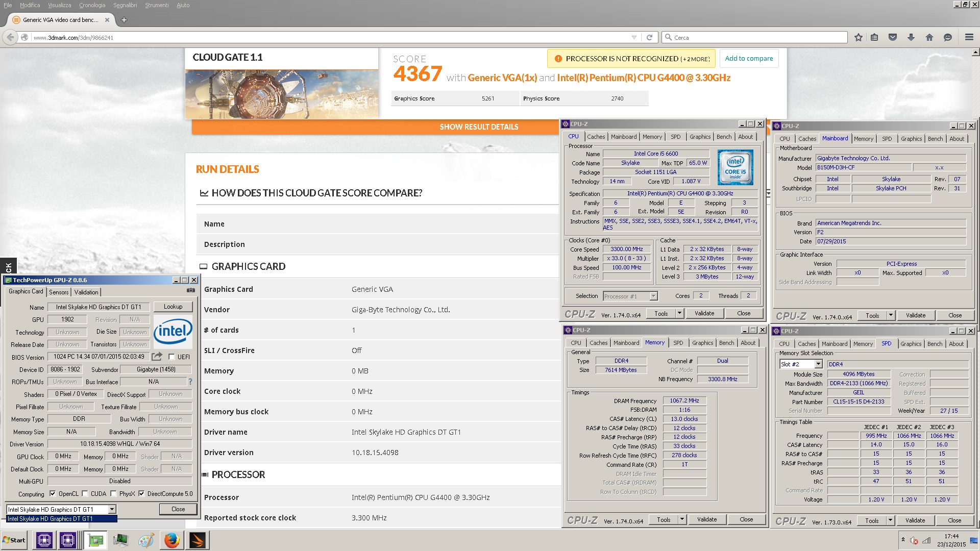Open the Firefox downloads arrow
Viewport: 980px width, 551px height.
(911, 37)
